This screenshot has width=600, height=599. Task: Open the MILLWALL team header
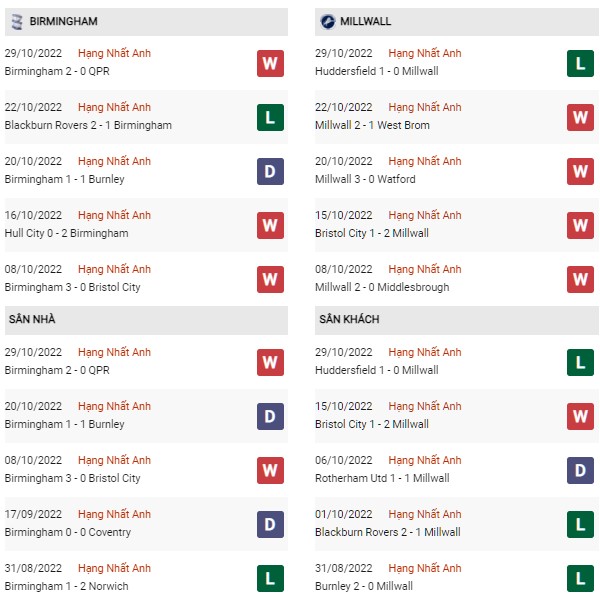(x=457, y=22)
